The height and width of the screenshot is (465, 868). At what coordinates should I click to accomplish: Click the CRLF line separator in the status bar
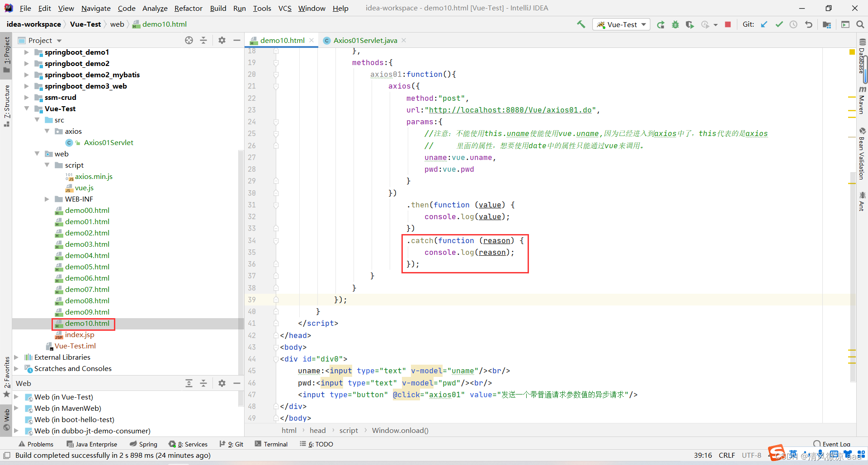(x=727, y=455)
